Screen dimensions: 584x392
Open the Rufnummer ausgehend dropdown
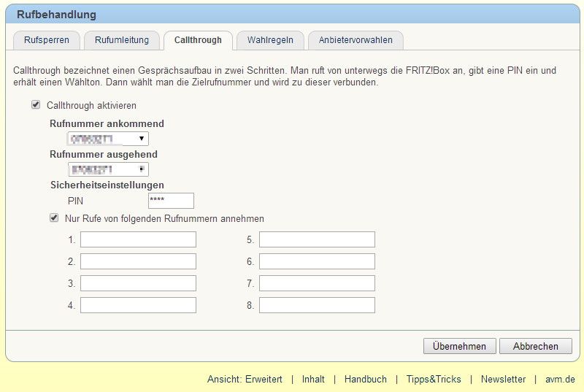(x=108, y=169)
